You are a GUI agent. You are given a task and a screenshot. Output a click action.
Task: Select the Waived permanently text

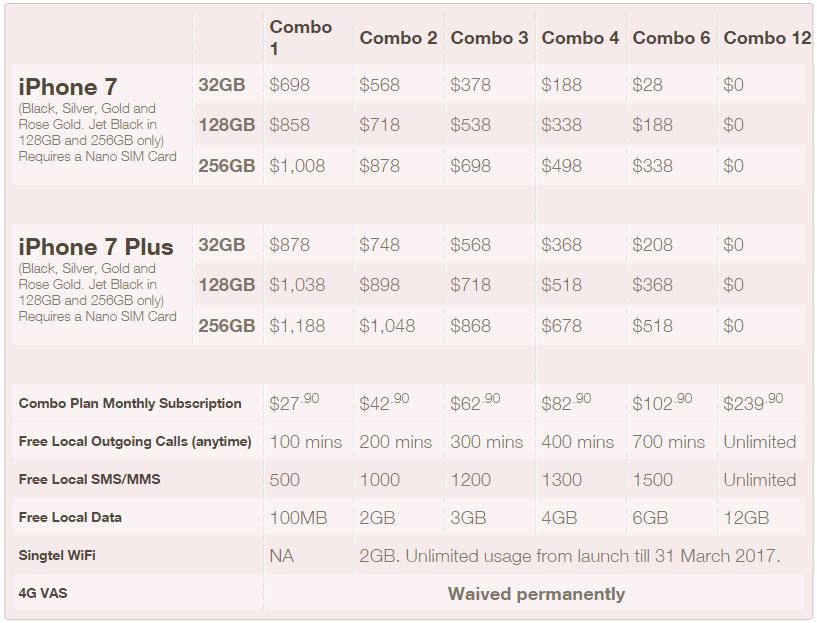coord(536,594)
